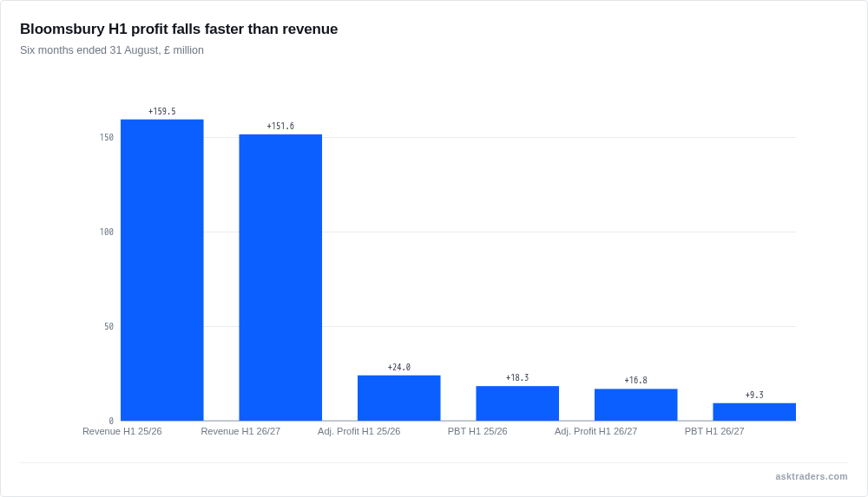This screenshot has height=497, width=868.
Task: Click the Revenue H1 26/27 bar
Action: (280, 278)
